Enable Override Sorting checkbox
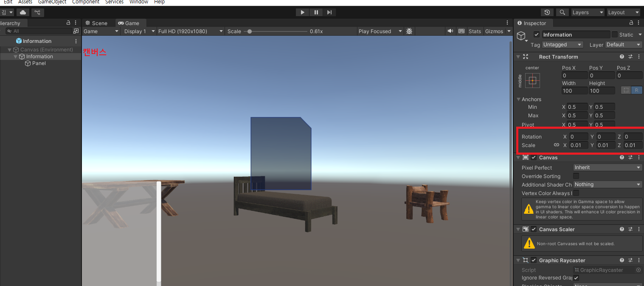 tap(576, 176)
